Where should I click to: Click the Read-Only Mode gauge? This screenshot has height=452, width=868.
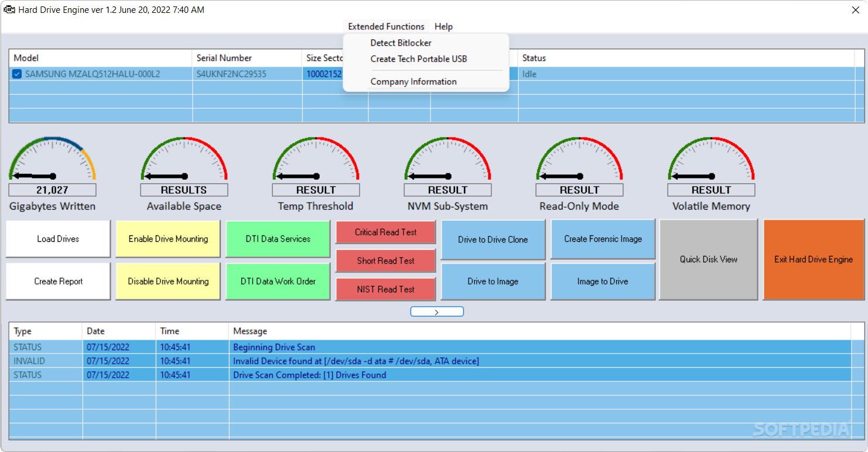point(579,159)
